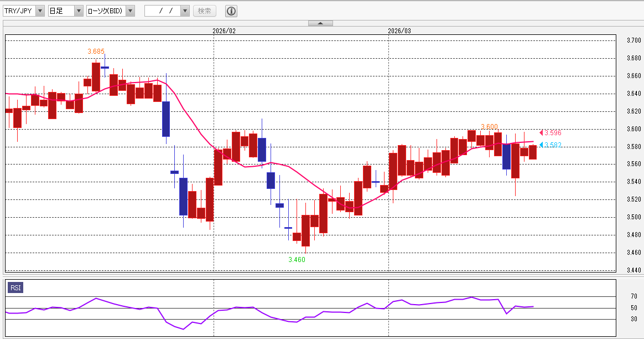644x339 pixels.
Task: Click the 3.440 price axis label
Action: click(x=633, y=270)
